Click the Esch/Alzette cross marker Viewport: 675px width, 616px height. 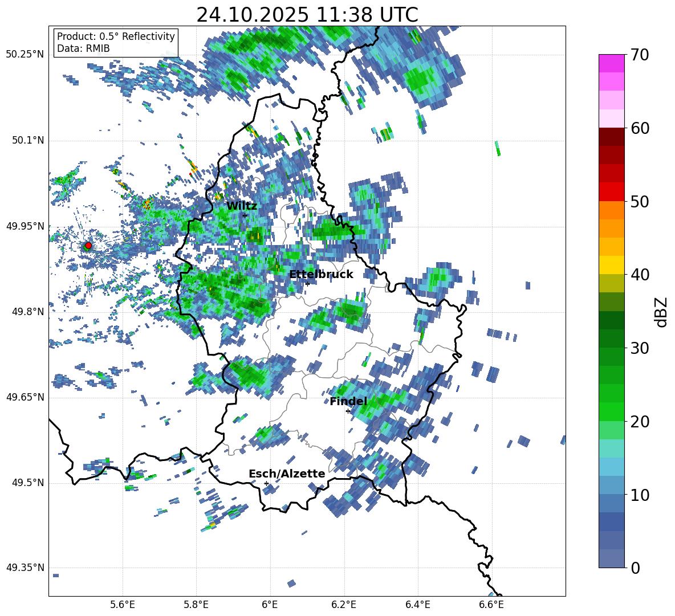click(266, 483)
